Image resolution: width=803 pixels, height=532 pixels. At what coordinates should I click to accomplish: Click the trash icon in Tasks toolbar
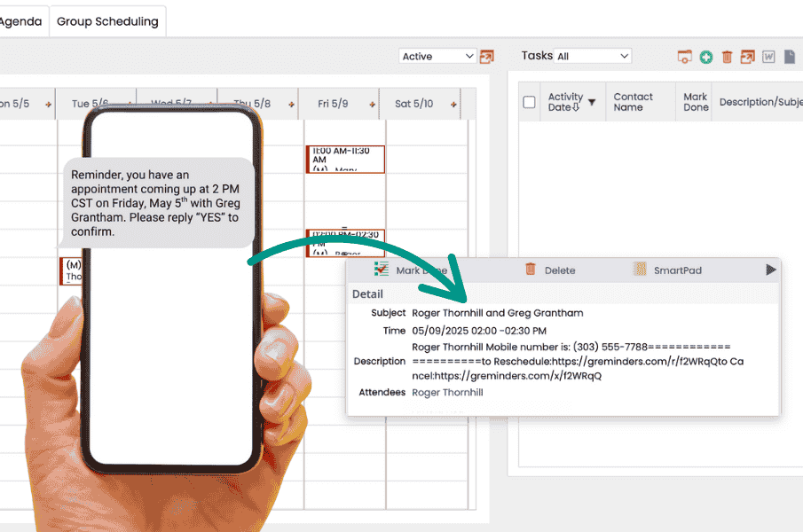point(727,57)
